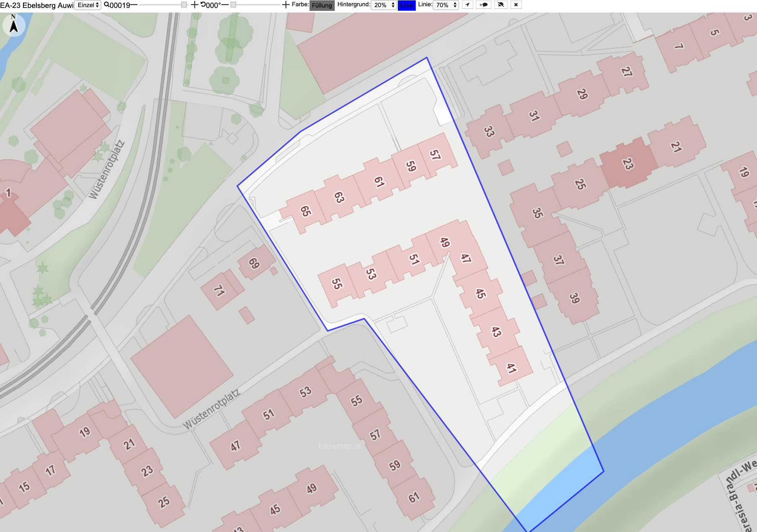Click the location arrow button

pos(467,5)
